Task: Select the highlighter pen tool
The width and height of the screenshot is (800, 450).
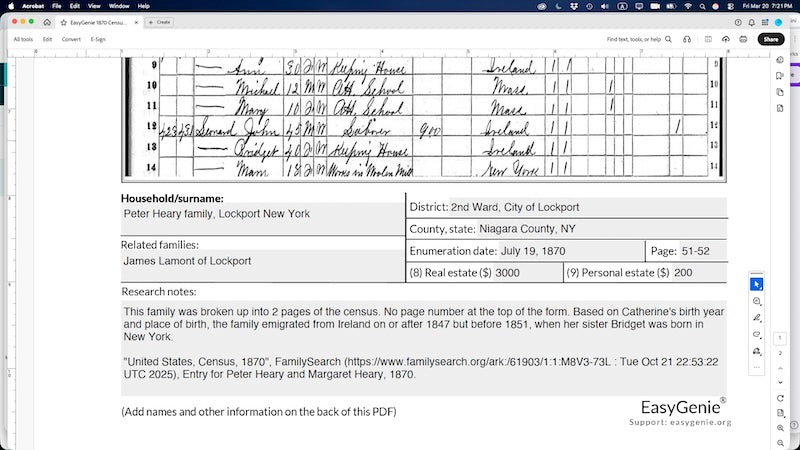Action: tap(757, 318)
